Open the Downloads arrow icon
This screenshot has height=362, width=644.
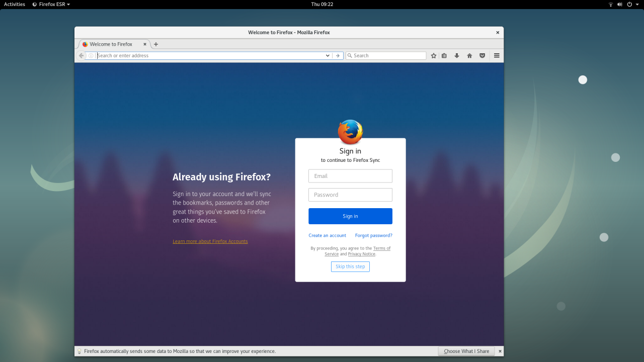pos(457,56)
